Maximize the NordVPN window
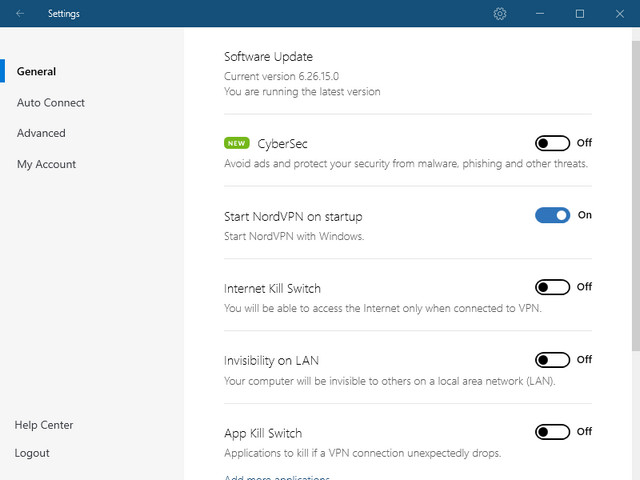This screenshot has height=480, width=640. (579, 14)
